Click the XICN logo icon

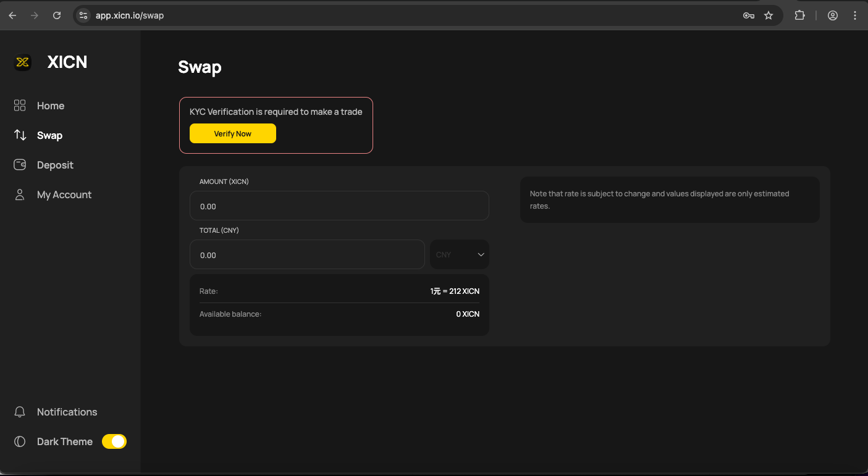tap(23, 62)
